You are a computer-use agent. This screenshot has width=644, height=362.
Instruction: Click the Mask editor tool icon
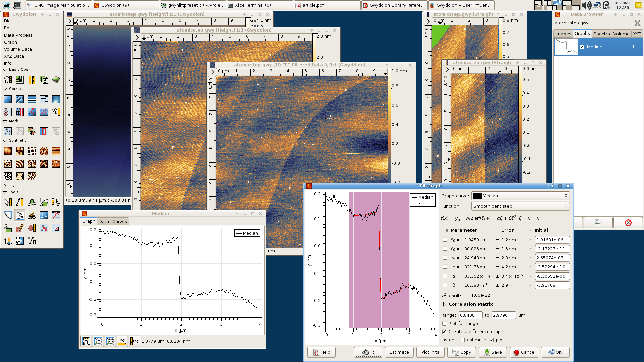pos(20,228)
